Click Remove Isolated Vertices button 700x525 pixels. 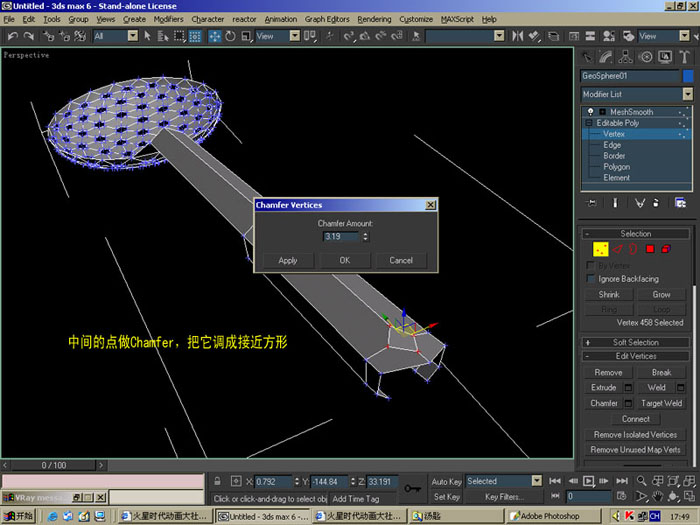coord(635,434)
